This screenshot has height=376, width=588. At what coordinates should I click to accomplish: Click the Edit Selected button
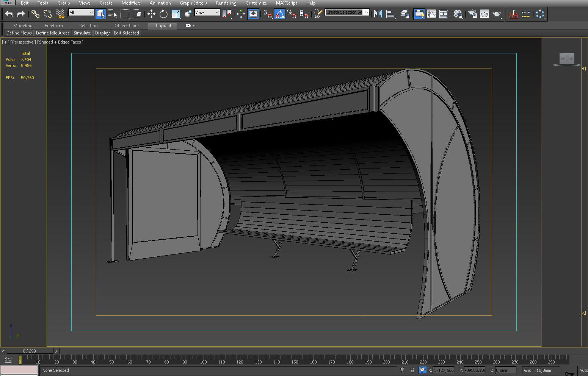pos(126,33)
